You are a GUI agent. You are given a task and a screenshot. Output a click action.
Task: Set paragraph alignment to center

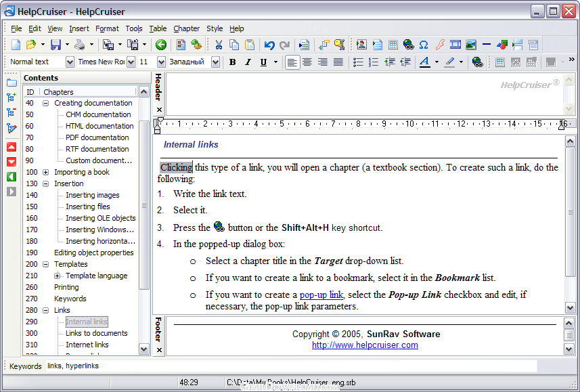click(307, 62)
